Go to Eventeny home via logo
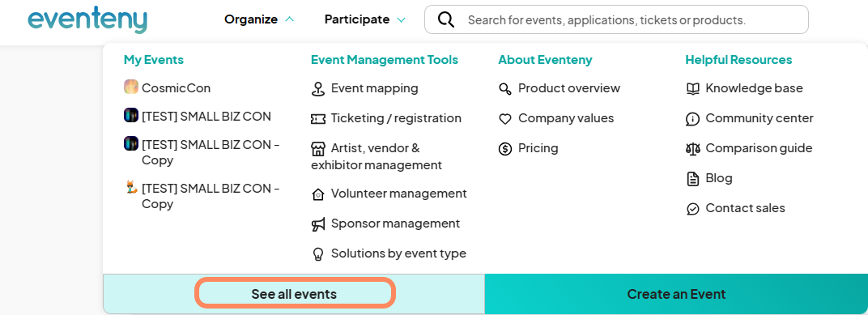 pyautogui.click(x=87, y=20)
